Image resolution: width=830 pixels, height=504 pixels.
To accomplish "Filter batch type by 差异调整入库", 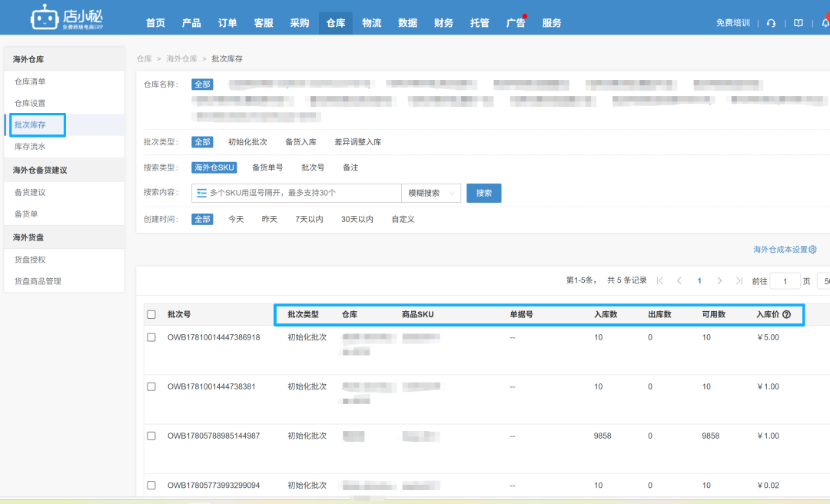I will pos(358,142).
